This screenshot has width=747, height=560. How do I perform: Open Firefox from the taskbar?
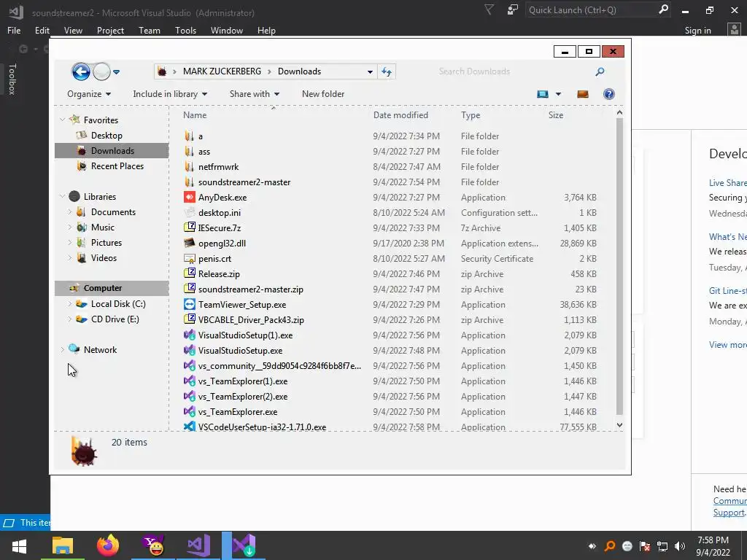pos(108,545)
